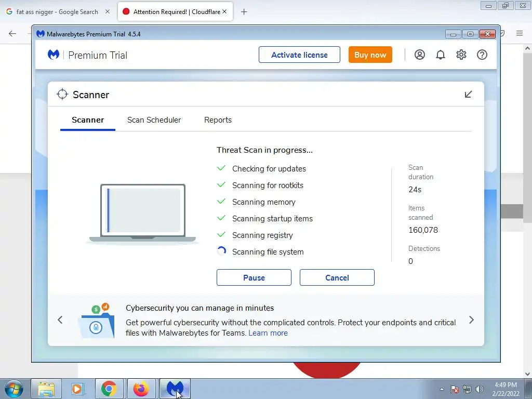Minimize the Malwarebytes window
This screenshot has height=399, width=532.
pyautogui.click(x=453, y=34)
